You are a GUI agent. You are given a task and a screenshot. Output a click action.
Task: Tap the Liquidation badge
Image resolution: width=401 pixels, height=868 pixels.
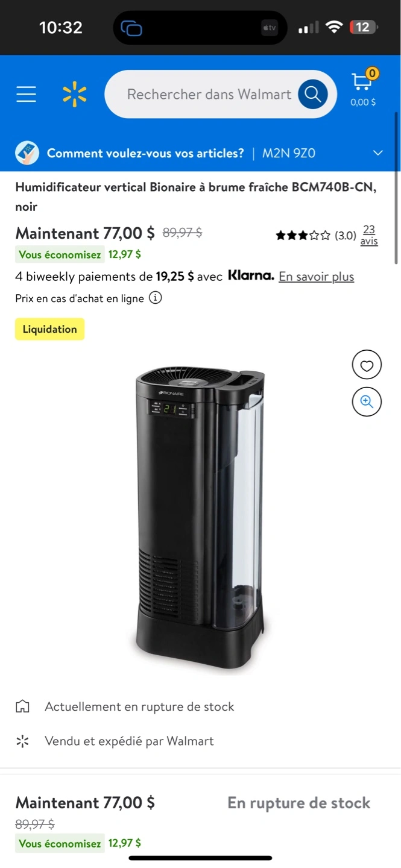click(x=50, y=329)
